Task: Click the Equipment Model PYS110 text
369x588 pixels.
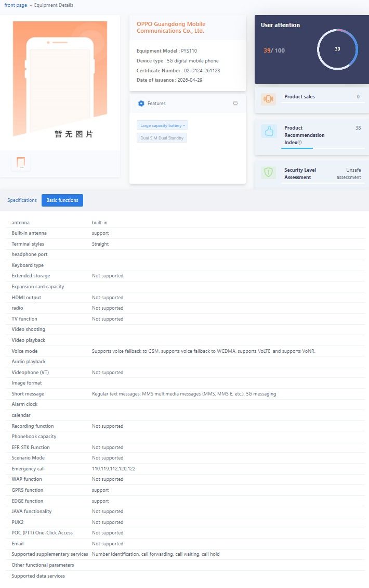Action: (x=167, y=51)
